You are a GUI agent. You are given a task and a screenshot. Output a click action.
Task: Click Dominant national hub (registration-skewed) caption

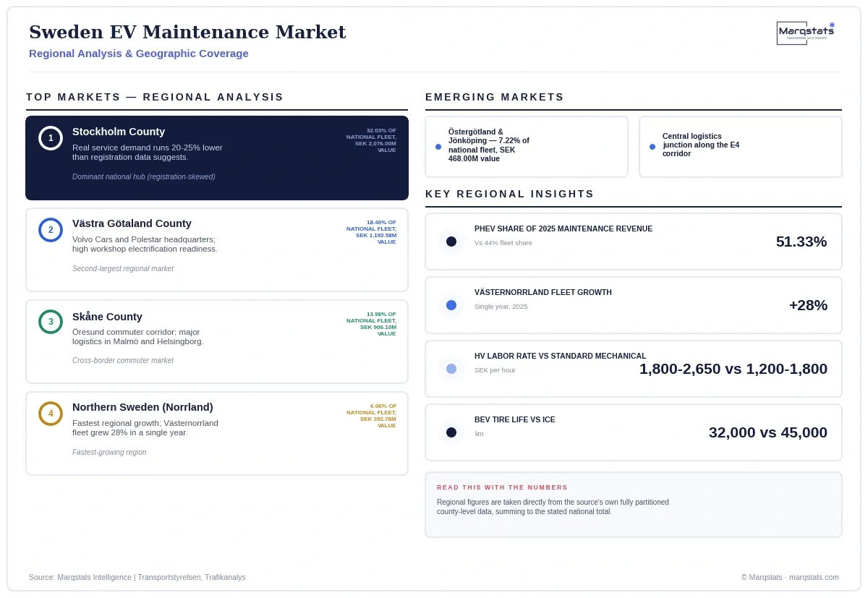[144, 176]
